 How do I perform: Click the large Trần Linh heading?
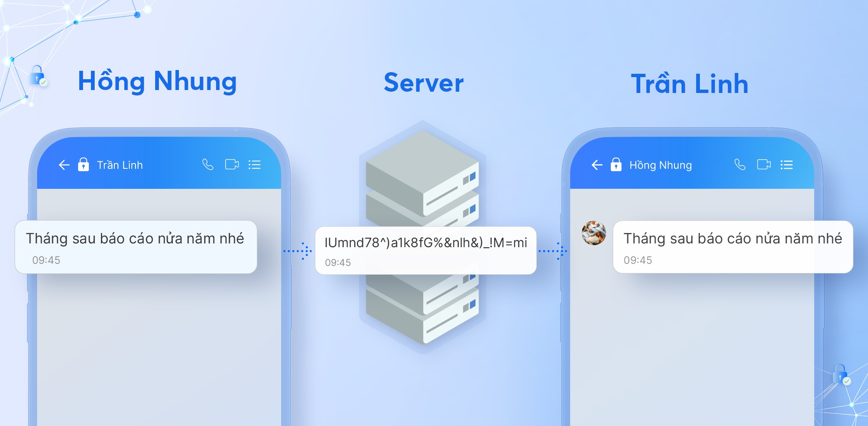[689, 83]
